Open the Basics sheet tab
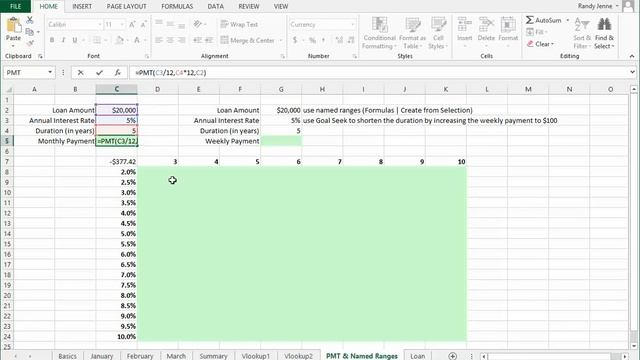 pyautogui.click(x=67, y=356)
